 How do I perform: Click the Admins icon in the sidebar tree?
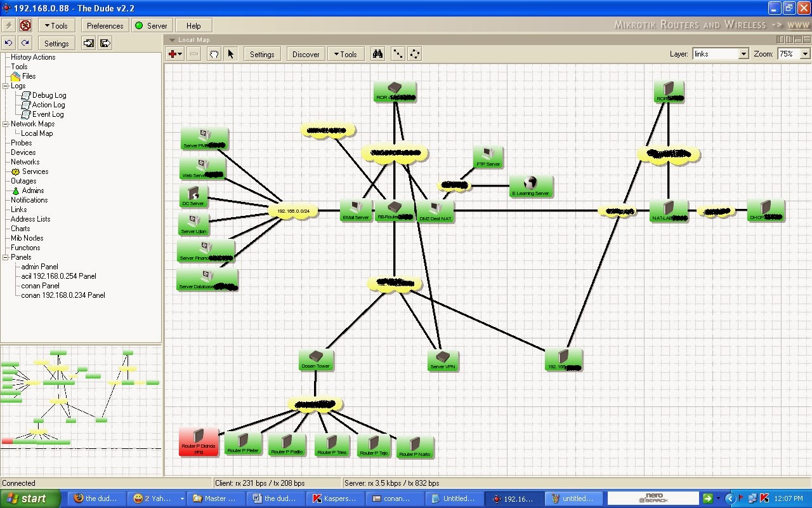[15, 190]
